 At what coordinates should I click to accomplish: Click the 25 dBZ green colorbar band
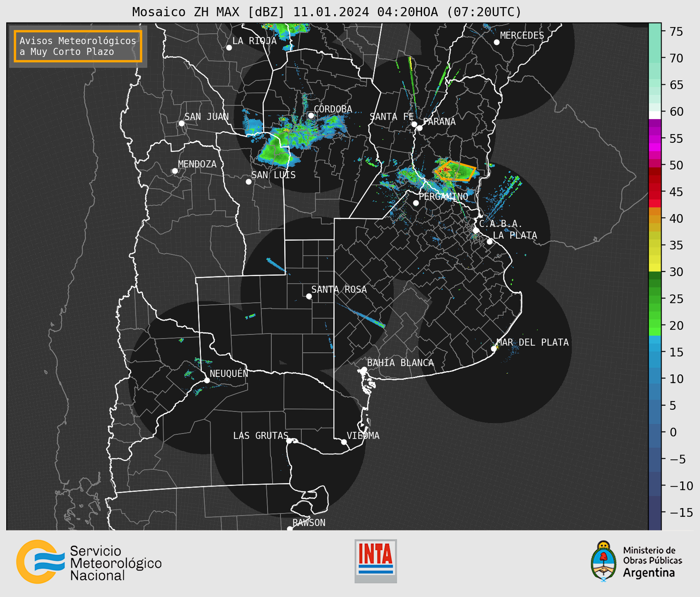(655, 298)
